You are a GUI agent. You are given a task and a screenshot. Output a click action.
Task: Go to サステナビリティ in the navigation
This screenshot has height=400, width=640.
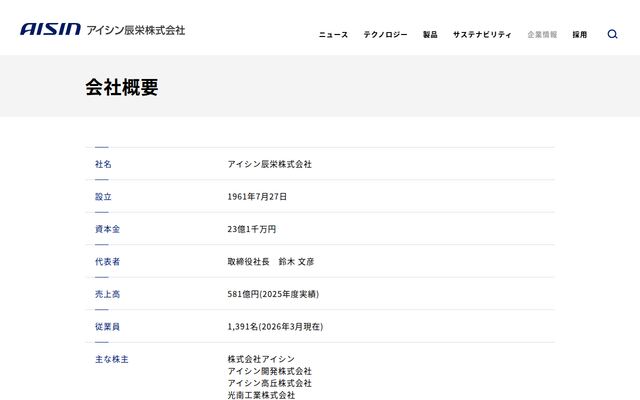click(482, 35)
